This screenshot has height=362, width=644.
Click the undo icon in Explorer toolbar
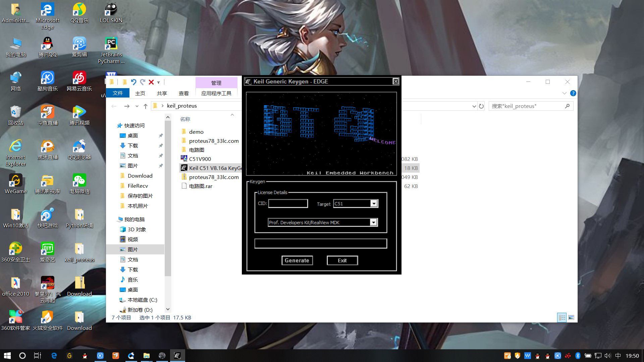pos(133,82)
